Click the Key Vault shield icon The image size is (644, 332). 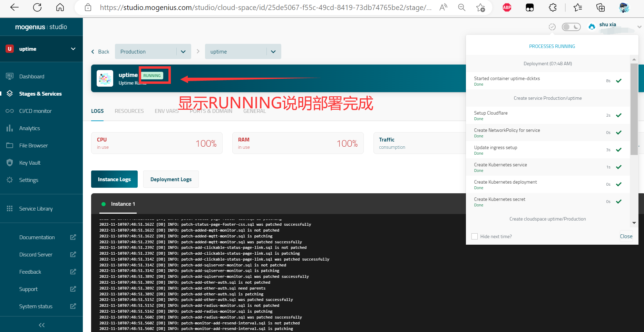[x=10, y=163]
